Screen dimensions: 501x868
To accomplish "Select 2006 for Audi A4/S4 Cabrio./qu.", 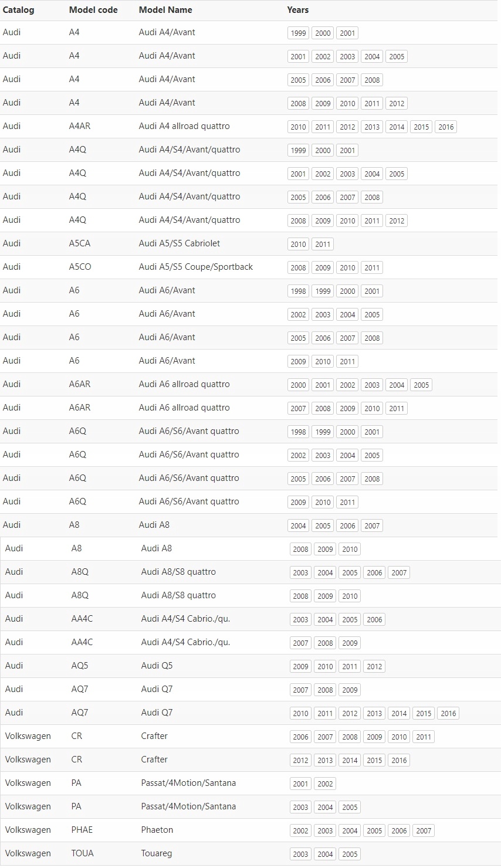I will pos(374,619).
